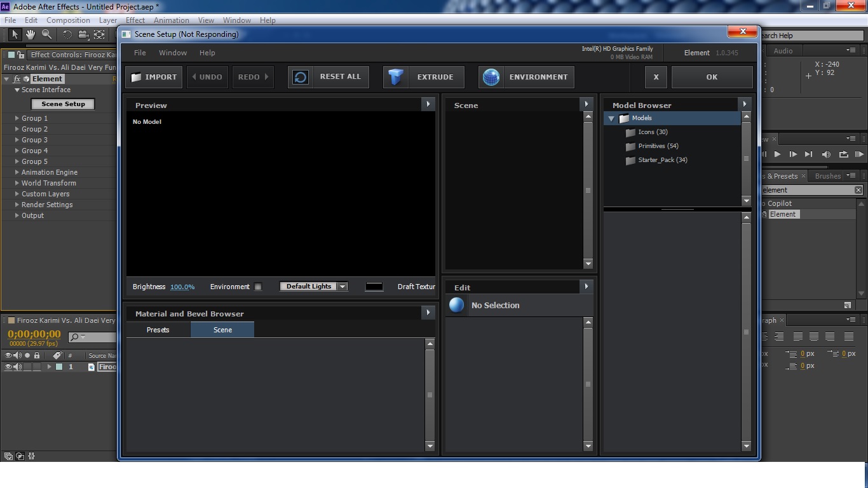
Task: Click the Environment globe icon
Action: pos(491,77)
